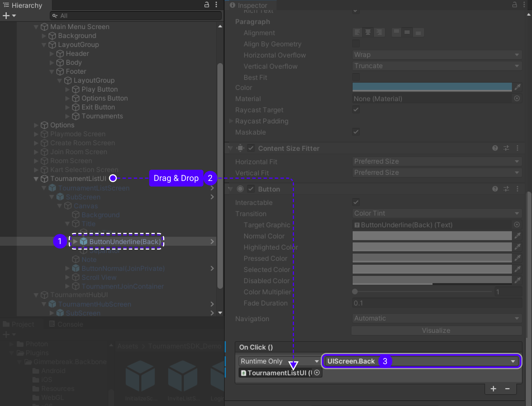
Task: Toggle the Maskable checkbox
Action: click(x=356, y=132)
